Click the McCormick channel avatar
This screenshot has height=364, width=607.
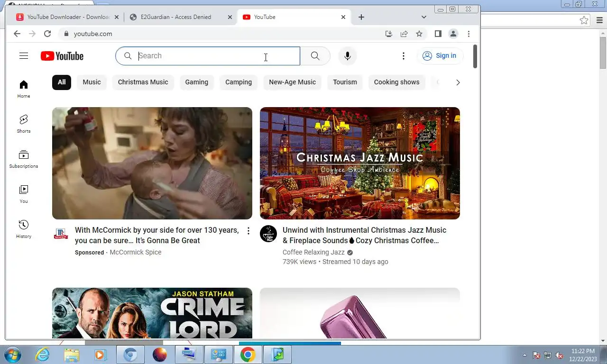click(61, 234)
